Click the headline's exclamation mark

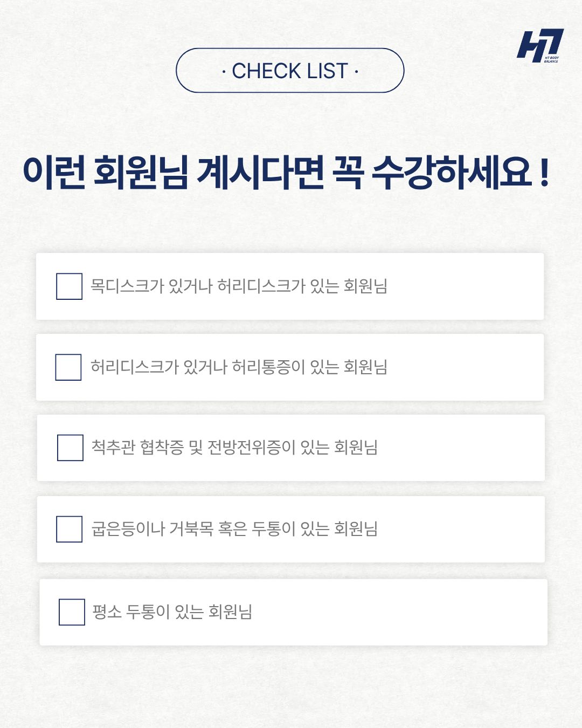point(544,173)
